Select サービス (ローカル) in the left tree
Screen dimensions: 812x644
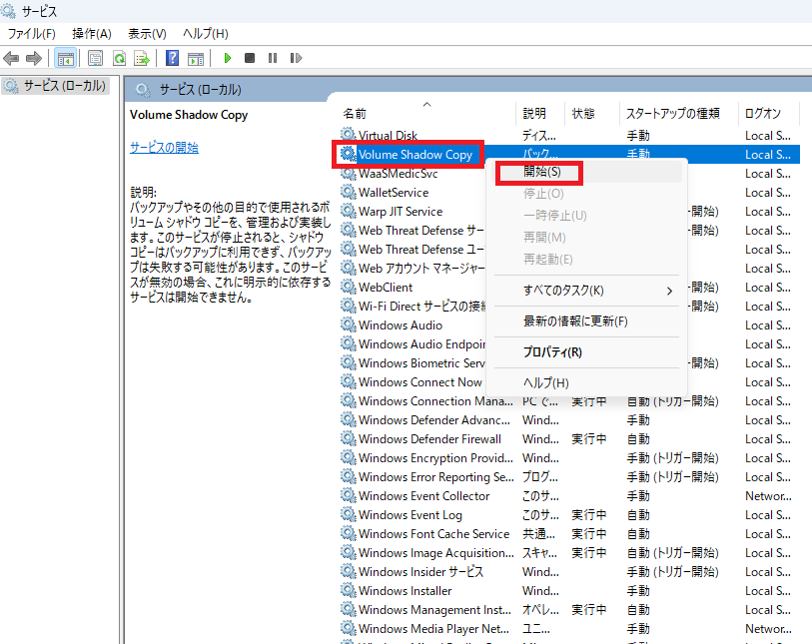pos(64,86)
